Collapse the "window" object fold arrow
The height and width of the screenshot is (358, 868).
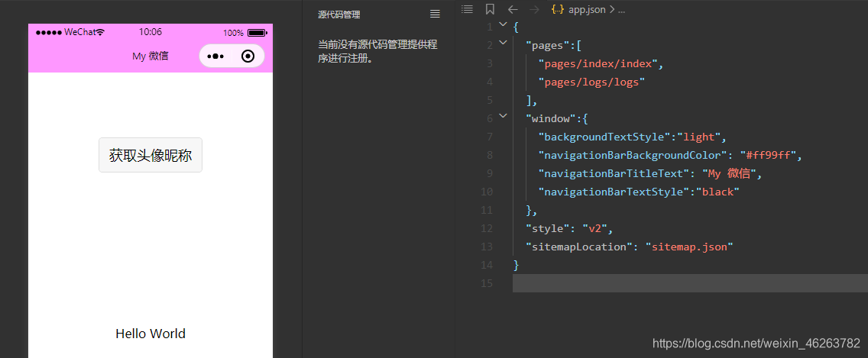[503, 116]
